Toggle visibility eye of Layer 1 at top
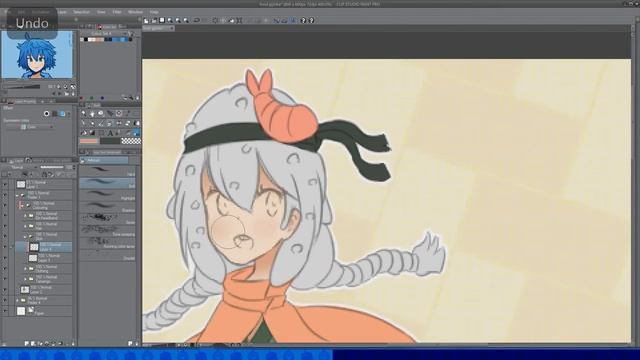This screenshot has width=640, height=360. (x=5, y=184)
